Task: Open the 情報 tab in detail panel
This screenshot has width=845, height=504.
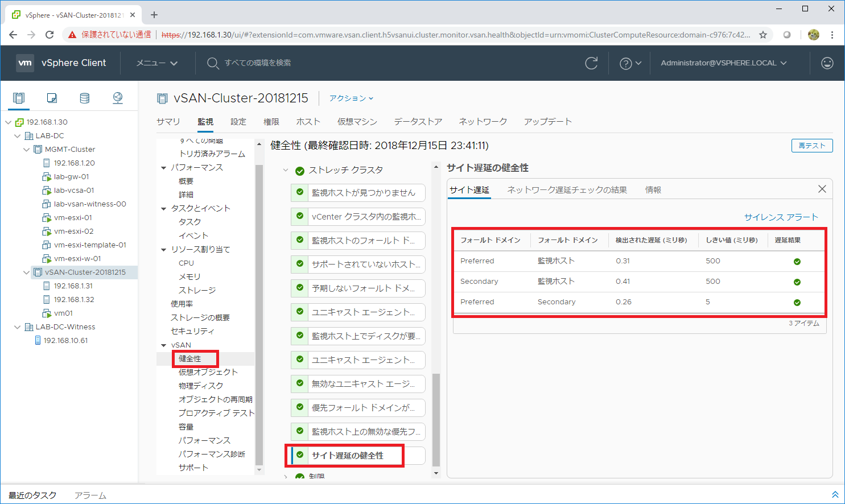Action: point(653,190)
